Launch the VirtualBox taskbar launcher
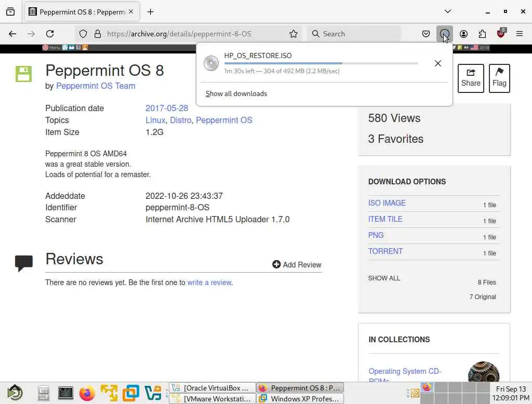Image resolution: width=532 pixels, height=404 pixels. tap(153, 393)
